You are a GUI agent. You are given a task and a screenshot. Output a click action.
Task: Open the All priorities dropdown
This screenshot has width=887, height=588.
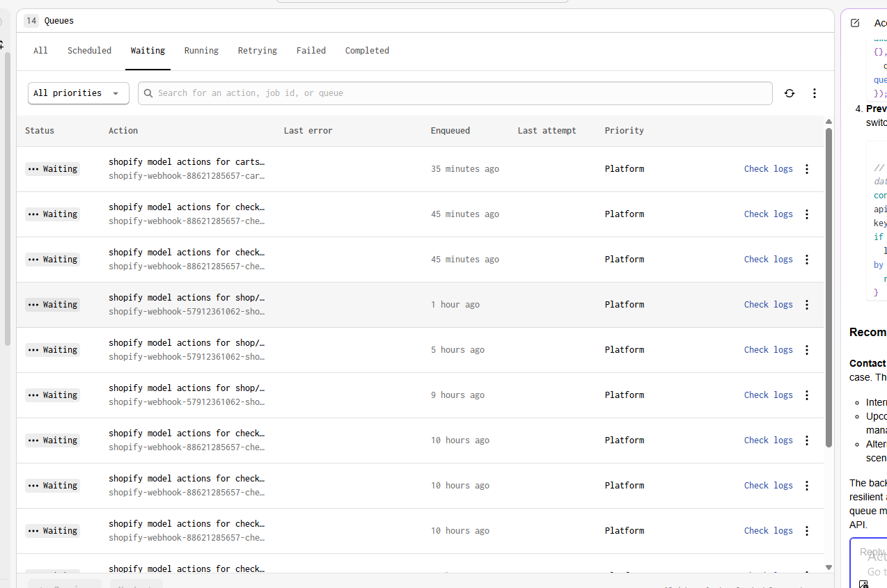pos(78,93)
